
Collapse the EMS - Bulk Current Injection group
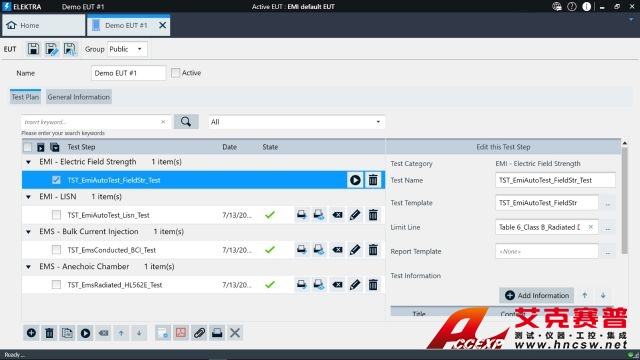click(x=28, y=232)
